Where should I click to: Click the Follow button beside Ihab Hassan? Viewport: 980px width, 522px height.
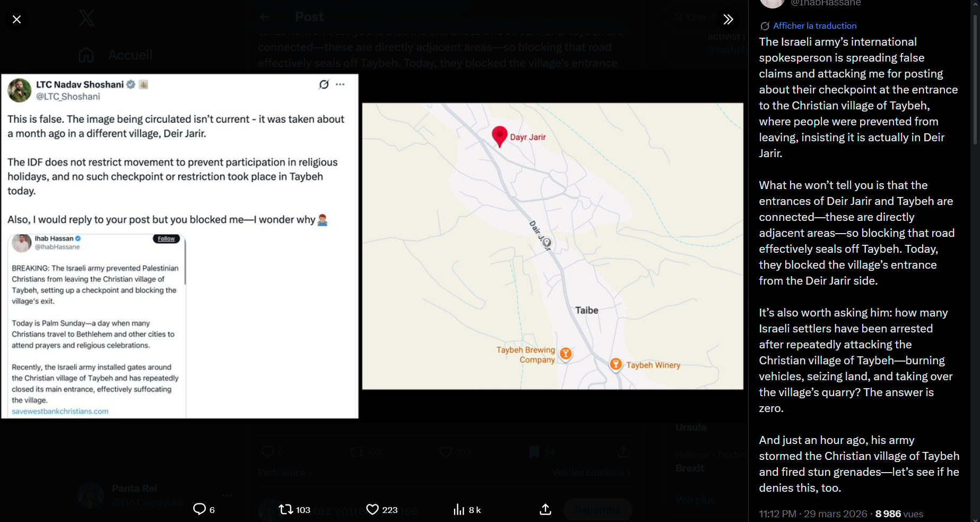coord(166,239)
